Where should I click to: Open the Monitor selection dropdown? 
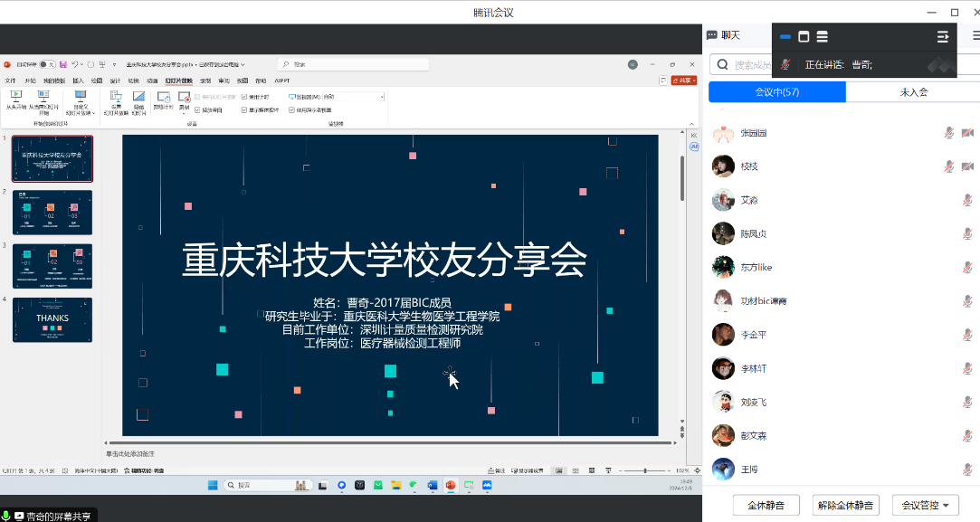point(353,97)
